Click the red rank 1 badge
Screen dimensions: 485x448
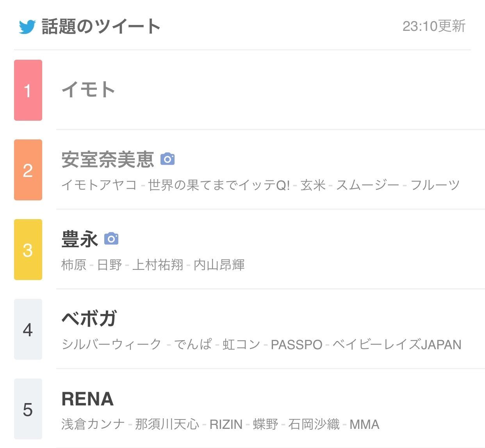coord(28,90)
